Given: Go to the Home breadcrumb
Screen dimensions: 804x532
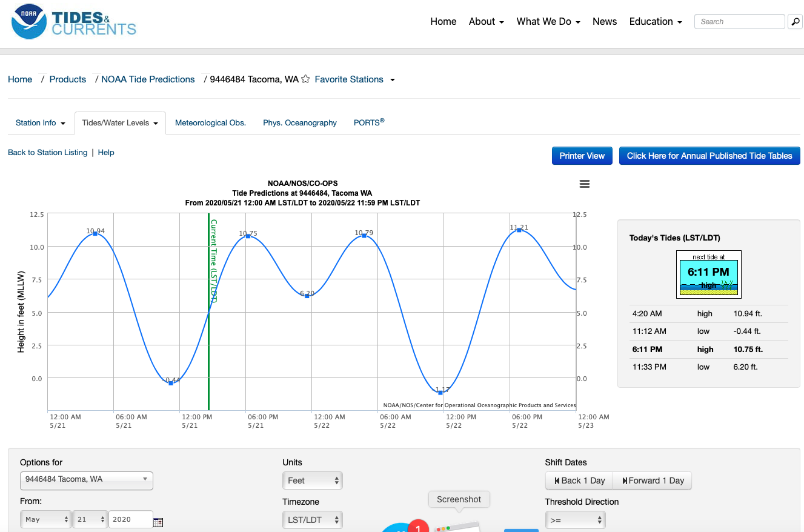Looking at the screenshot, I should tap(20, 79).
